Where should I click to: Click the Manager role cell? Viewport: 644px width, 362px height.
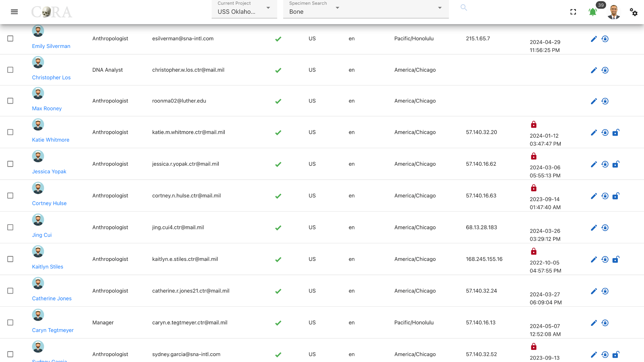(103, 322)
